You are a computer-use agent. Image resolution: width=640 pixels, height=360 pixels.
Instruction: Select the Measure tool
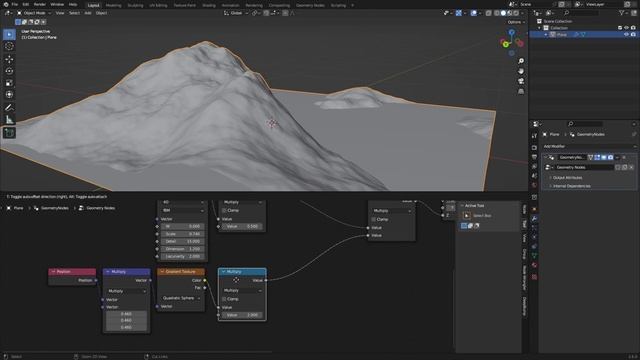9,120
